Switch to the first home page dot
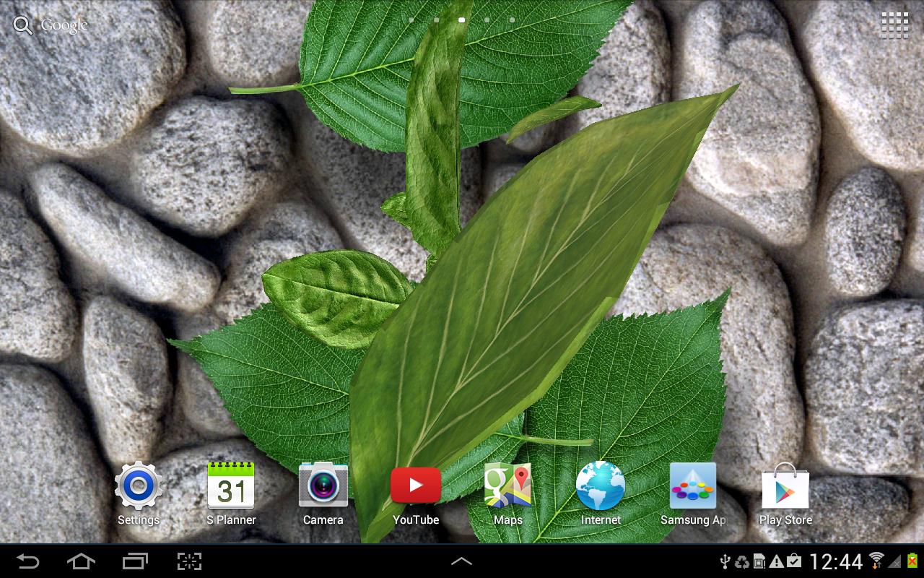This screenshot has width=924, height=578. point(411,20)
